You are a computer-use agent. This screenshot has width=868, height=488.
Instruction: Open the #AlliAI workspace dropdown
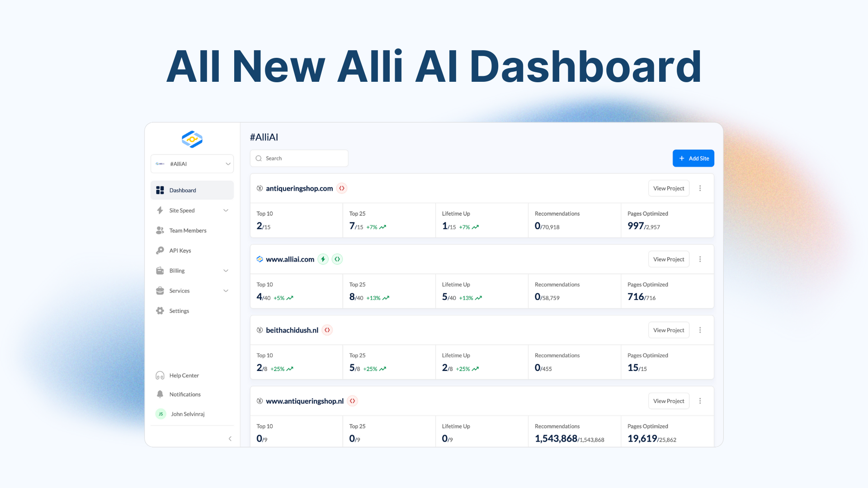192,164
